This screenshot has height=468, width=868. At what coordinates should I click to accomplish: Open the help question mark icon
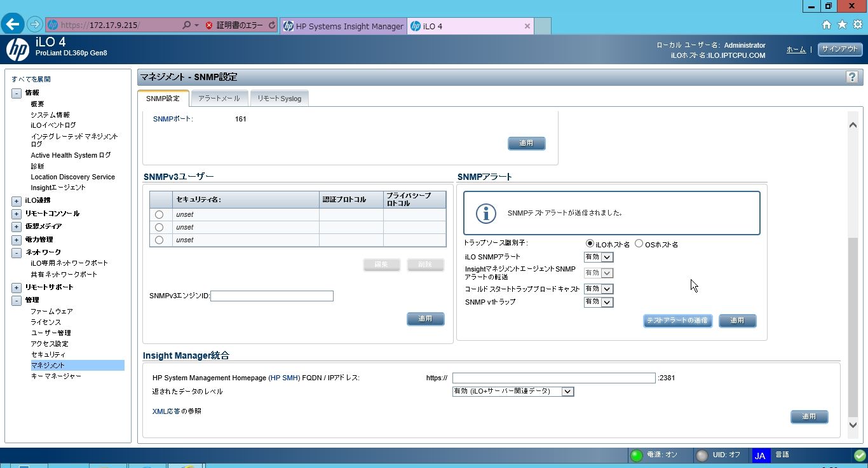(x=851, y=77)
